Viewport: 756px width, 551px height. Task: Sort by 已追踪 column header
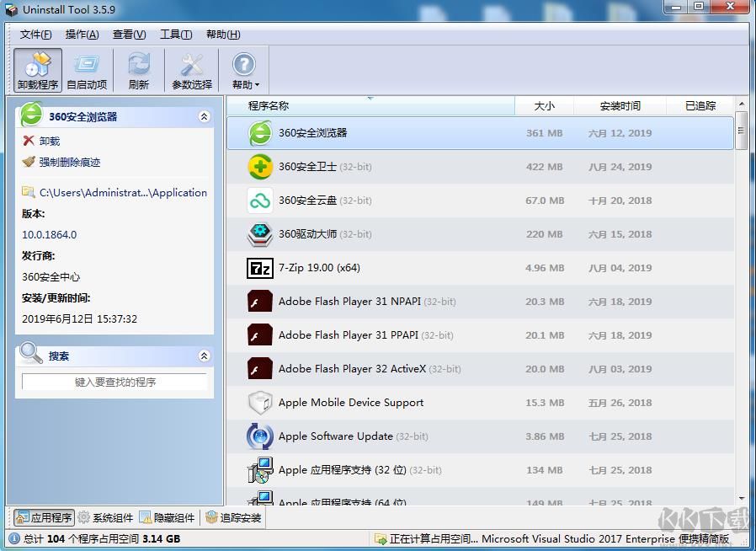[700, 105]
